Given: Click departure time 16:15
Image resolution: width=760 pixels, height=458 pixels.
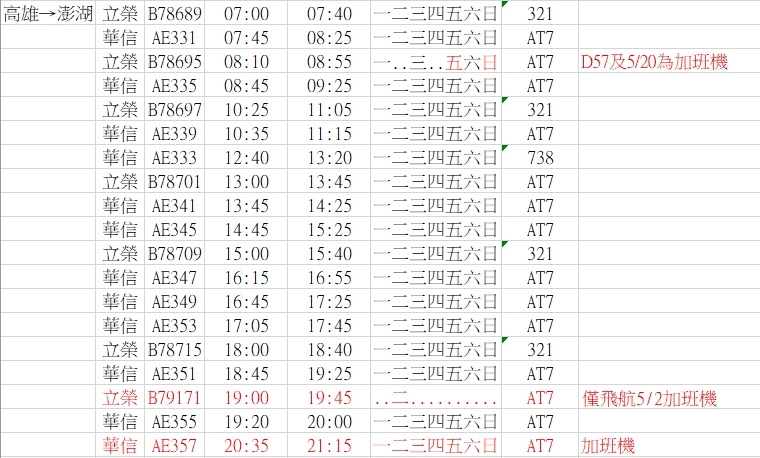Looking at the screenshot, I should [247, 278].
